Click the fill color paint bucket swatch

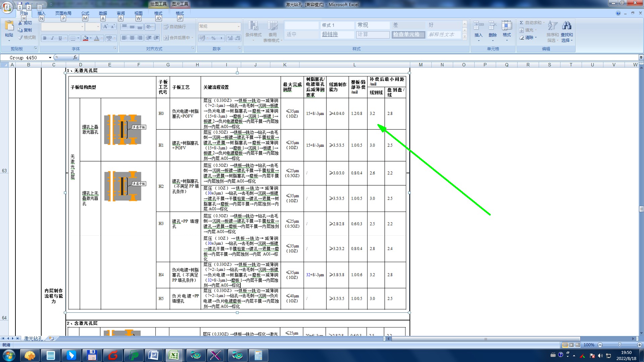[86, 38]
